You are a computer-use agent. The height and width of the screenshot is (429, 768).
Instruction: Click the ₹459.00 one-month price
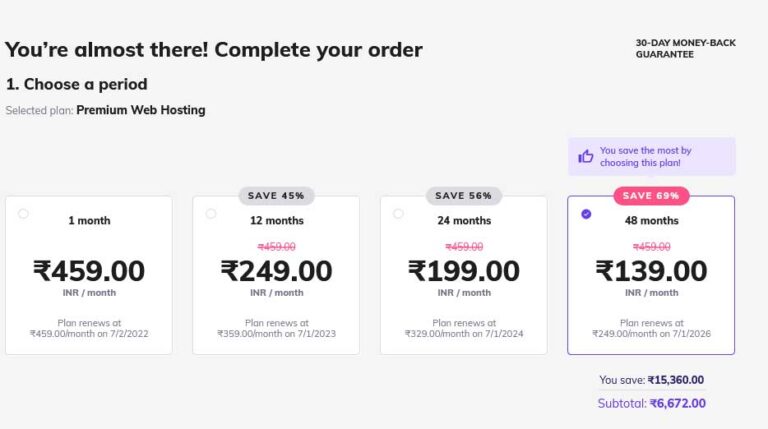[89, 271]
